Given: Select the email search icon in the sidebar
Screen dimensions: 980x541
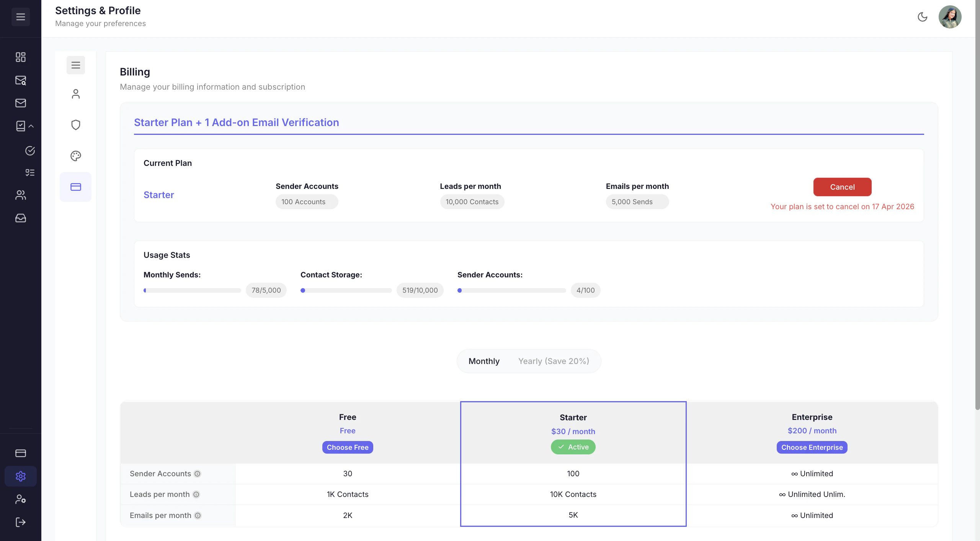Looking at the screenshot, I should click(21, 80).
